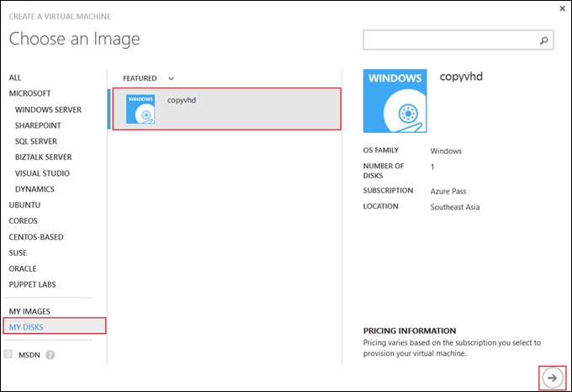Click the 'Windows' OS family value
The width and height of the screenshot is (572, 392).
(x=446, y=151)
